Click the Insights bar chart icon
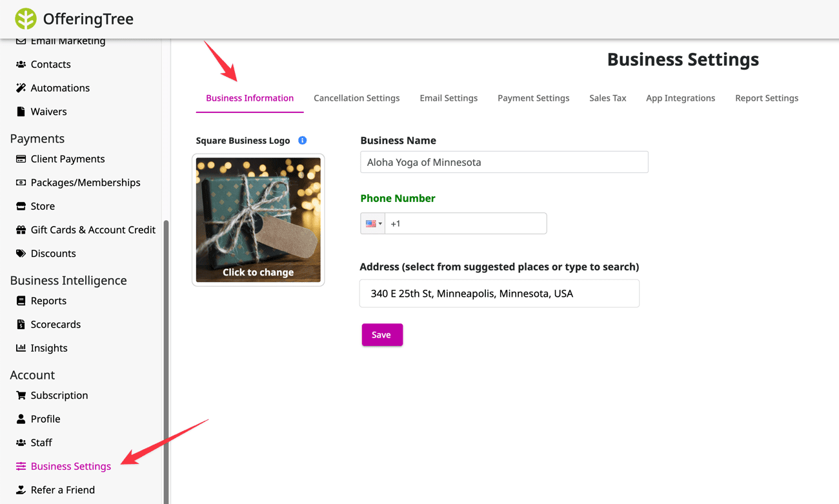Viewport: 839px width, 504px height. [21, 348]
